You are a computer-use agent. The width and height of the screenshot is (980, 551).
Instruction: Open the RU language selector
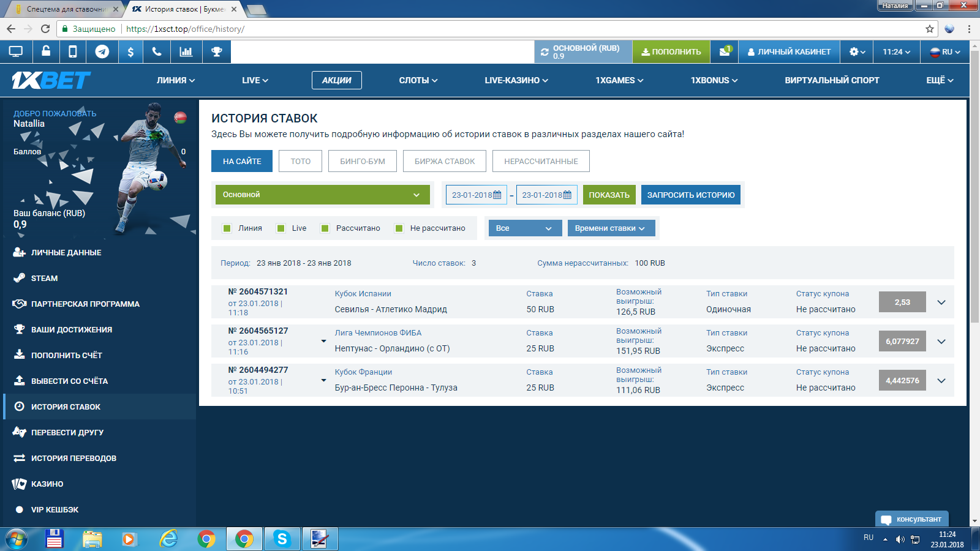click(x=945, y=52)
